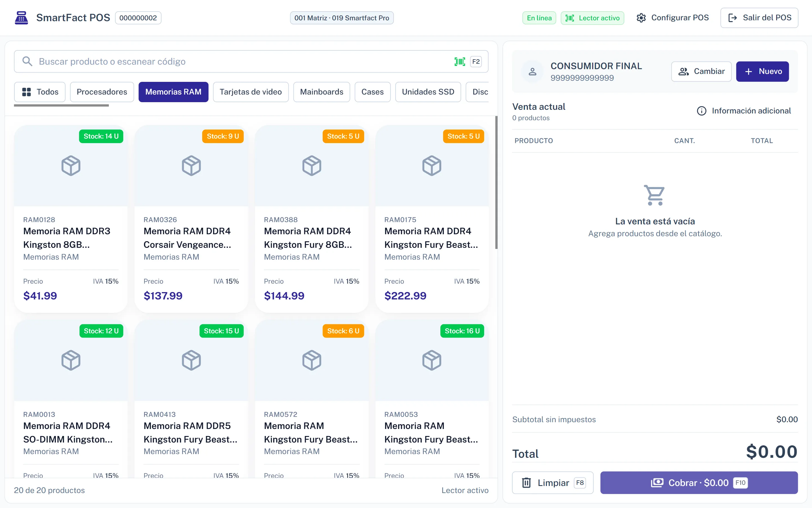
Task: Click the Cobrar $0.00 button
Action: 699,483
